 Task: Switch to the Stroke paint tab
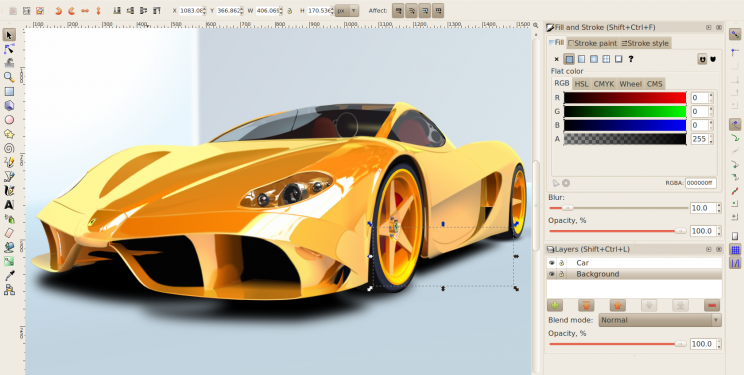point(593,43)
